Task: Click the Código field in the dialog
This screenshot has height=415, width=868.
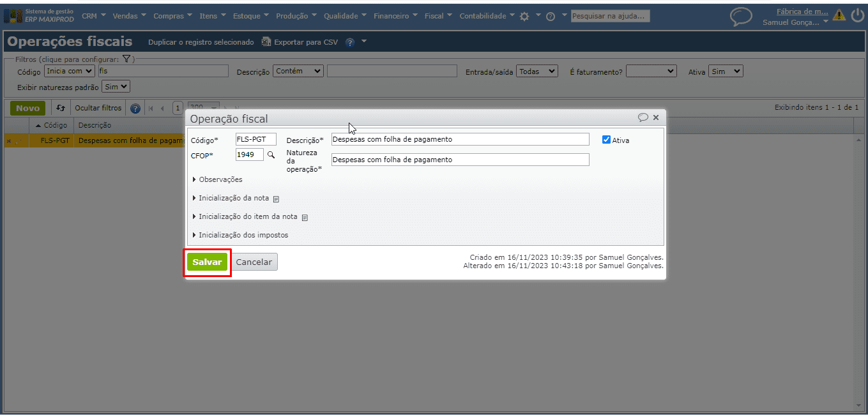Action: [256, 139]
